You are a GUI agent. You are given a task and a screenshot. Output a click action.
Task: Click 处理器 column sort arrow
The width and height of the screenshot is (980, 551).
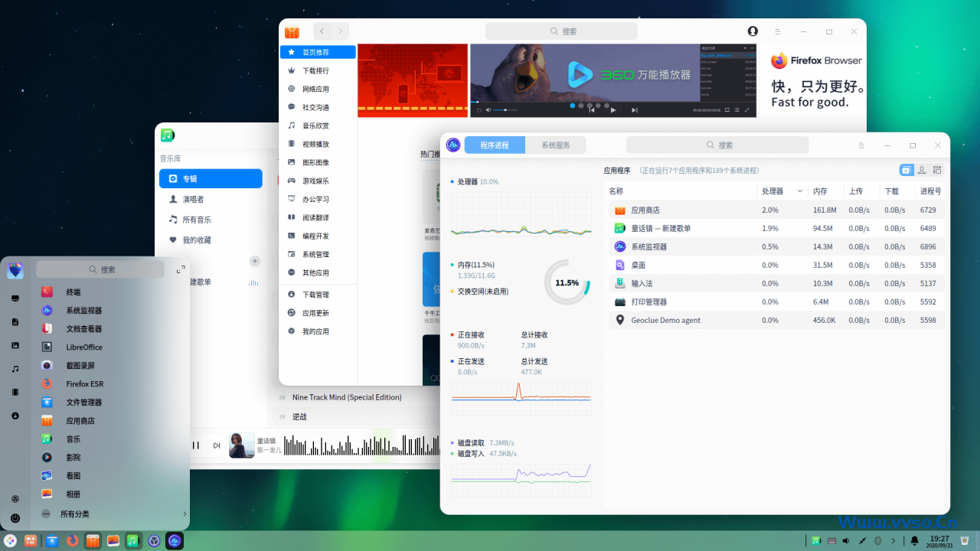click(x=800, y=191)
